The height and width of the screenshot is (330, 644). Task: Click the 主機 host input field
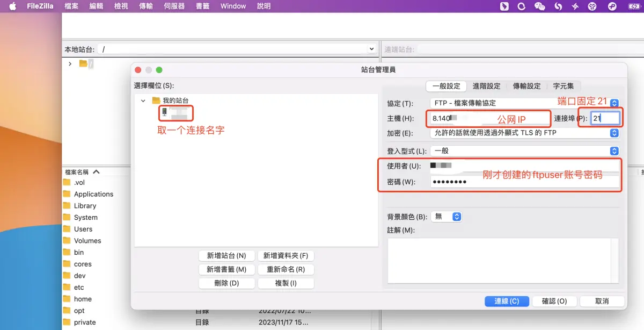490,118
